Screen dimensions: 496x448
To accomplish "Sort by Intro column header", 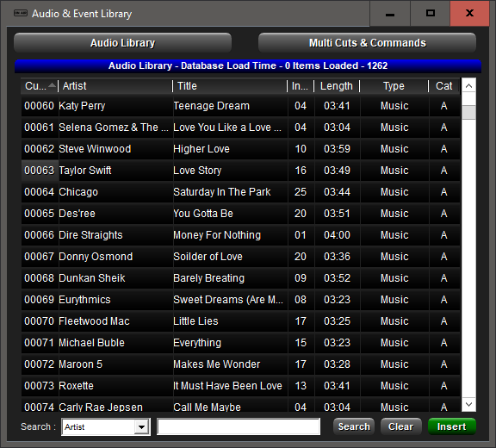I will (301, 86).
